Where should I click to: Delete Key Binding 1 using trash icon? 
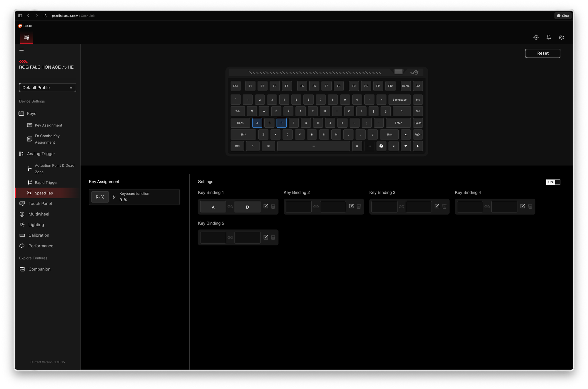pos(273,206)
